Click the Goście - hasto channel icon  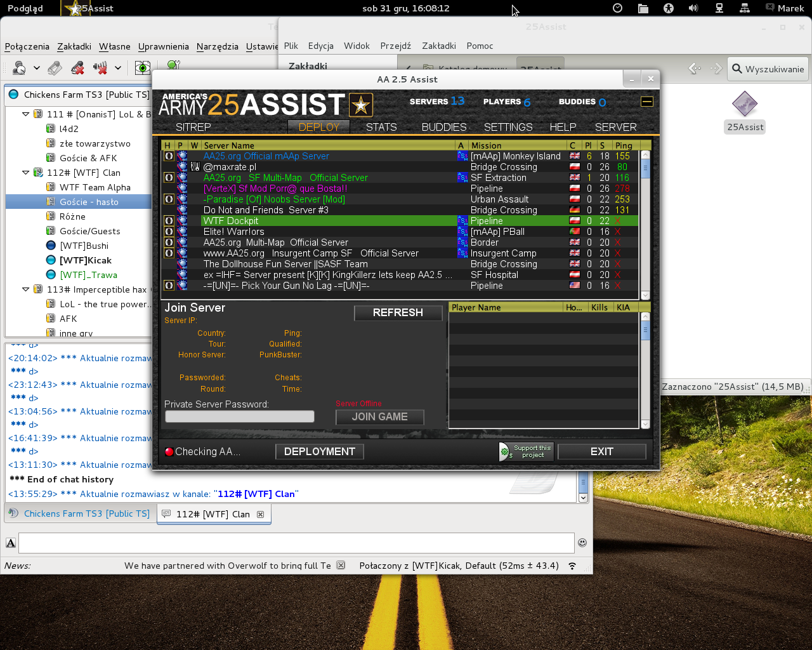(51, 202)
